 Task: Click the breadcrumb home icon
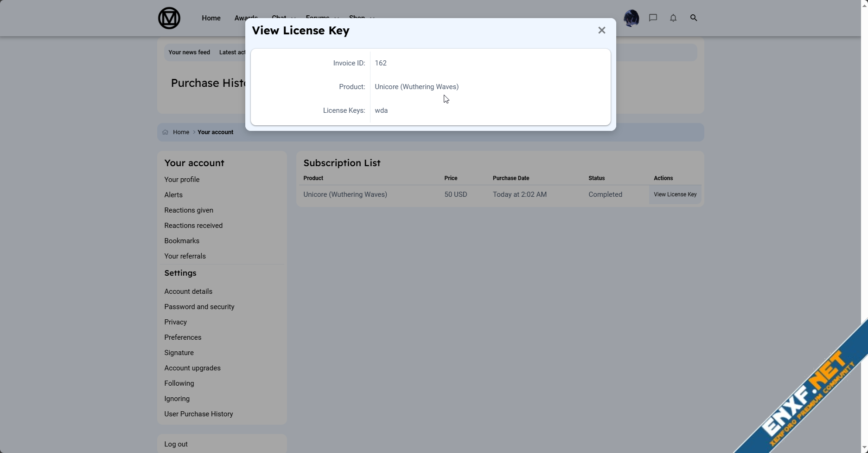point(166,132)
